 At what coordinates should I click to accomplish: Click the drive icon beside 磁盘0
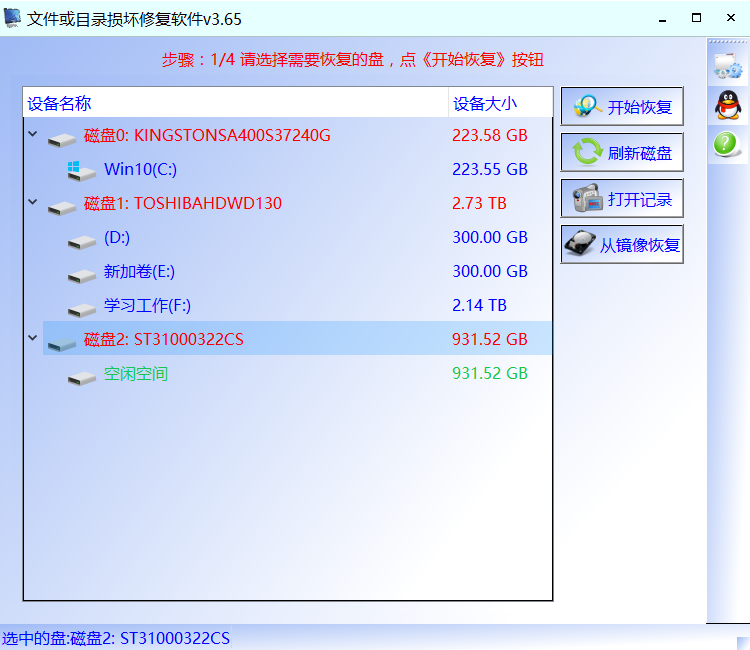tap(62, 140)
